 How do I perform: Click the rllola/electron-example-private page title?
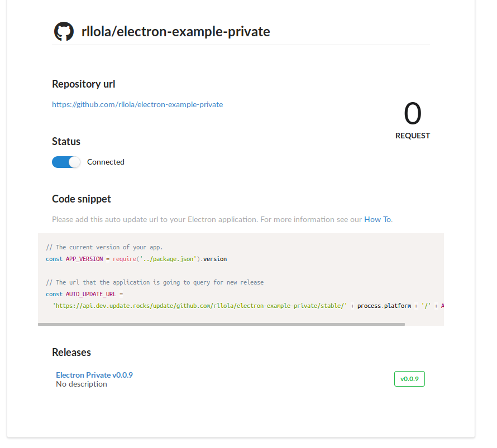176,32
